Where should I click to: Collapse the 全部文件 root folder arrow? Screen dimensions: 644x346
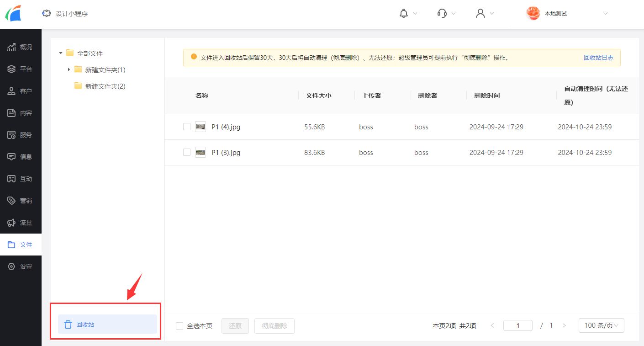[61, 53]
